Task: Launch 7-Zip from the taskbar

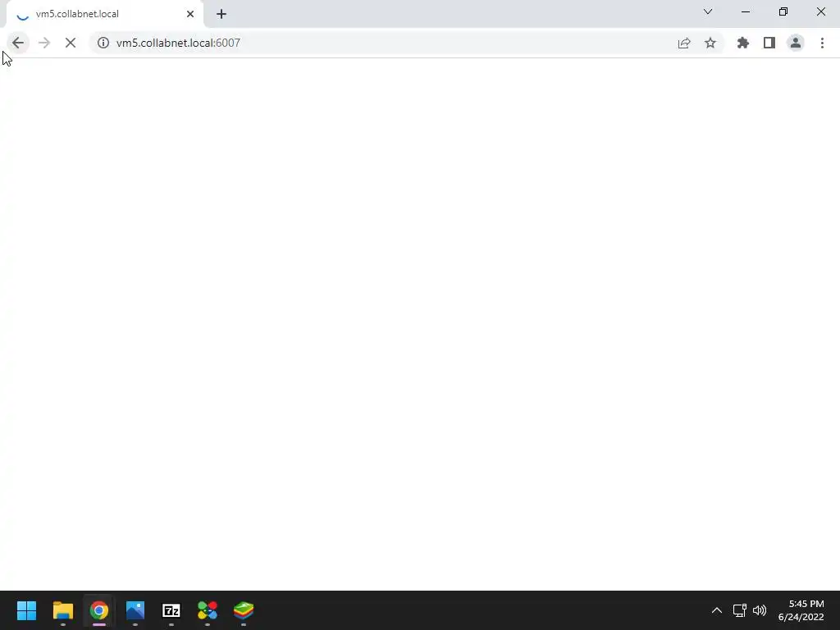Action: [x=171, y=610]
